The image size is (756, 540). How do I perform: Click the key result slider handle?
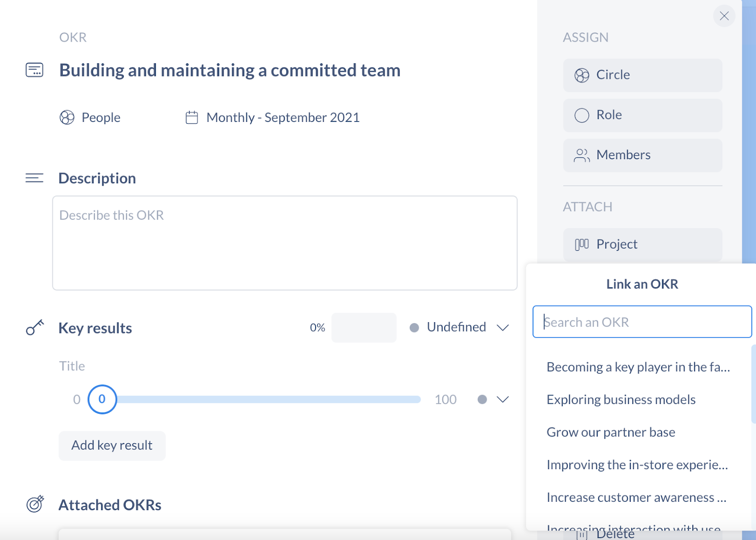point(102,399)
